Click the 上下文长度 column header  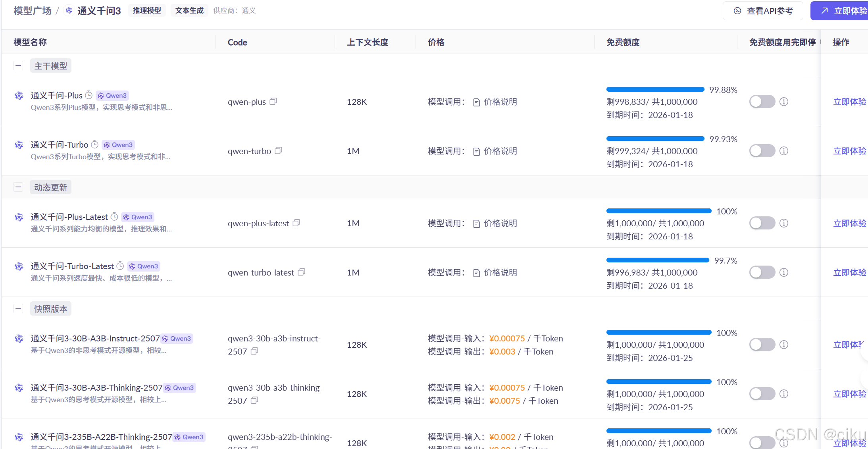click(368, 42)
